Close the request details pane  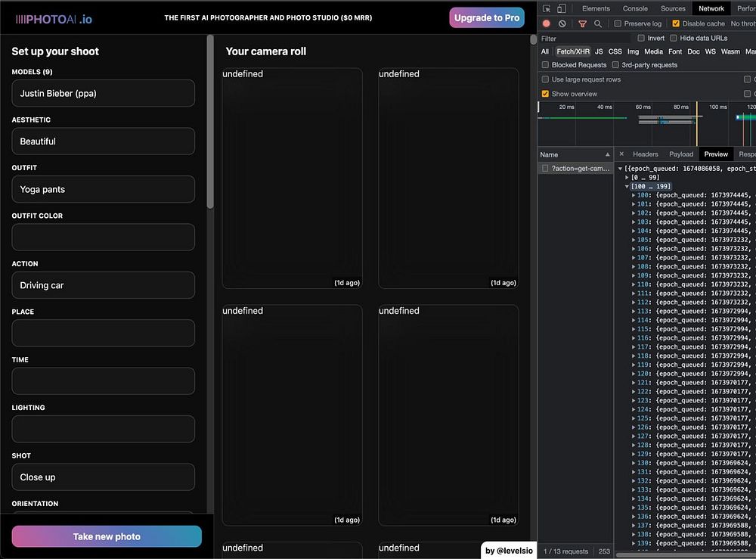tap(621, 154)
